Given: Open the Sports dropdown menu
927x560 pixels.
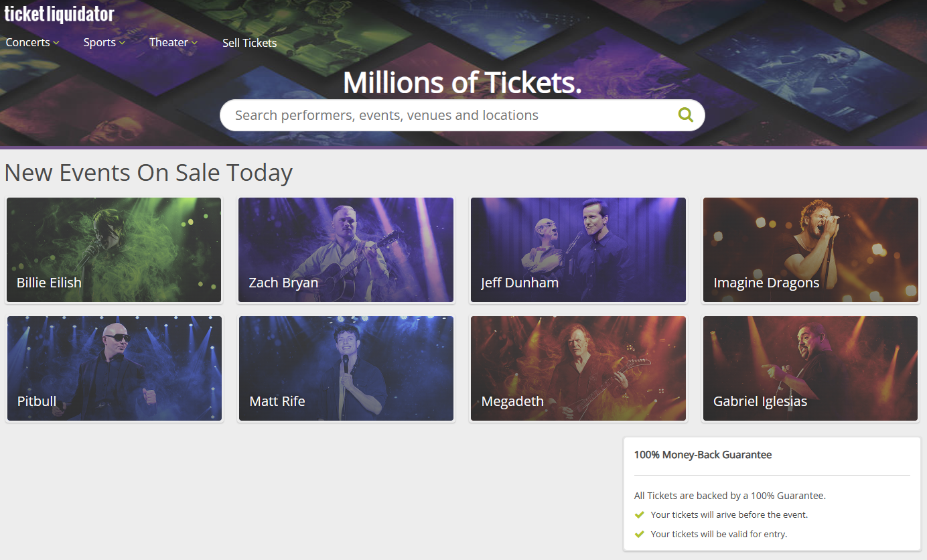Looking at the screenshot, I should tap(104, 43).
